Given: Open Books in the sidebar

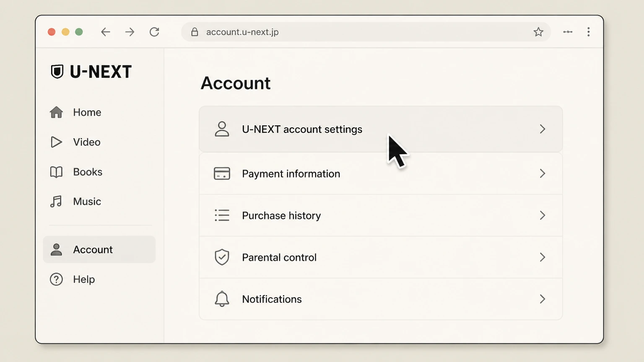Looking at the screenshot, I should [x=99, y=172].
